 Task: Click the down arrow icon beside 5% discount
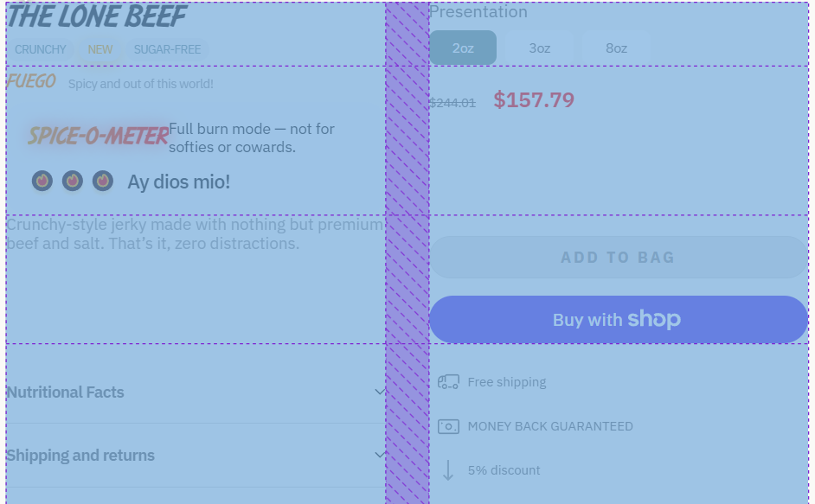tap(448, 470)
